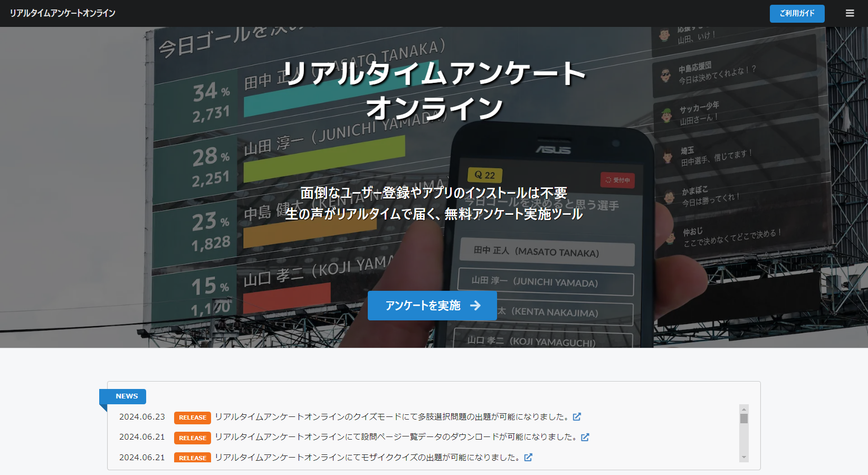
Task: Click the first 2024.06.23 date text
Action: (142, 417)
